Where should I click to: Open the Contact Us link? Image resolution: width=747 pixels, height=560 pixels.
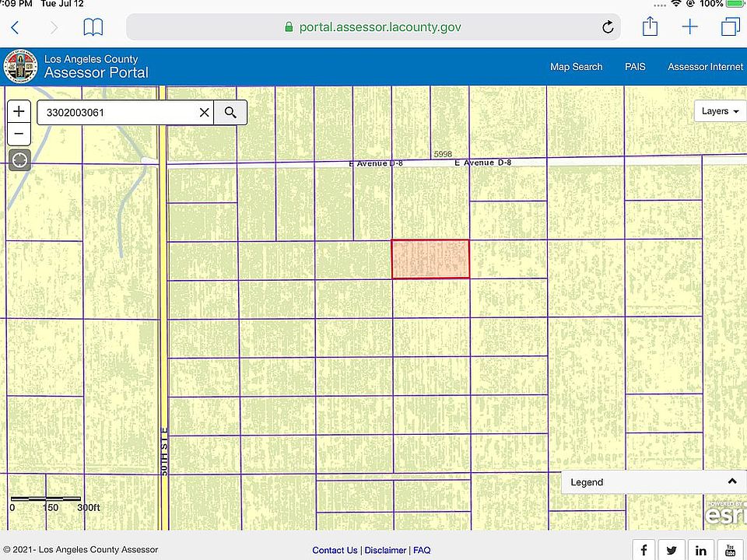click(x=335, y=550)
